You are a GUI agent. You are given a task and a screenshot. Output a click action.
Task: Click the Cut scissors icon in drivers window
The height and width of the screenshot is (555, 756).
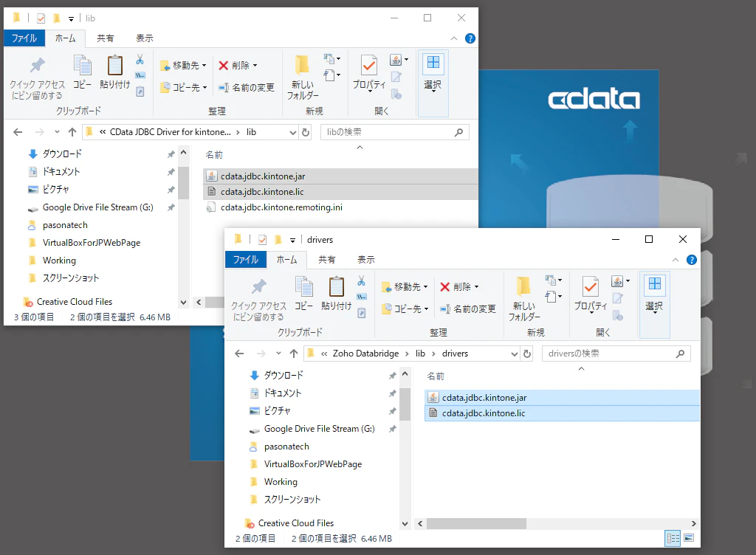[x=361, y=281]
